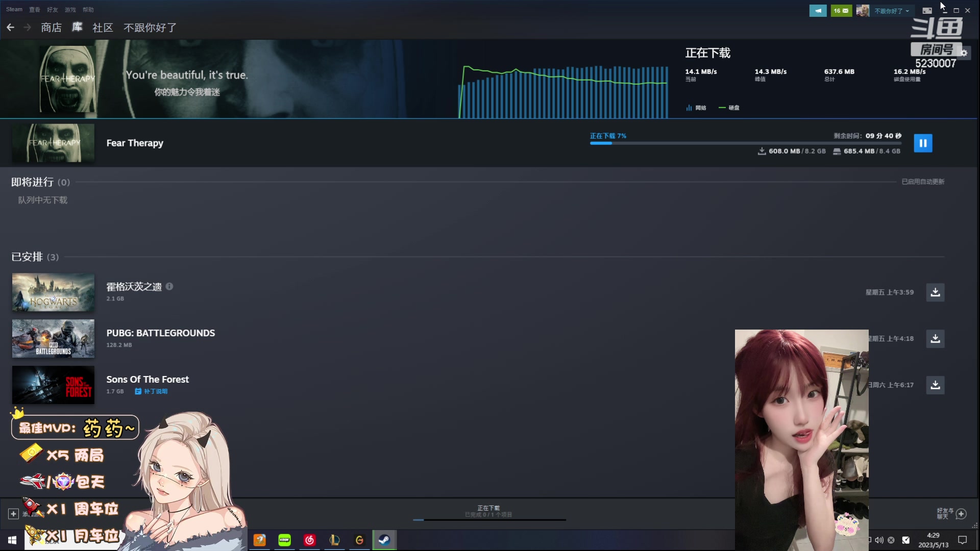Open the announcements megaphone button
Image resolution: width=980 pixels, height=551 pixels.
818,11
